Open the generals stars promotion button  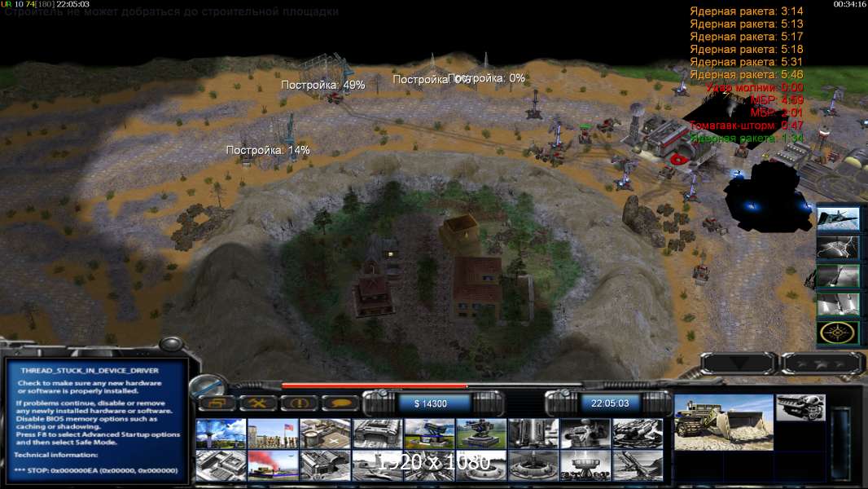(822, 363)
